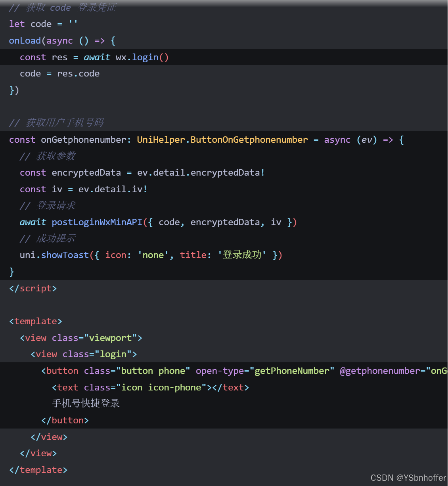448x486 pixels.
Task: Click the '登录成功' toast title string
Action: tap(242, 255)
